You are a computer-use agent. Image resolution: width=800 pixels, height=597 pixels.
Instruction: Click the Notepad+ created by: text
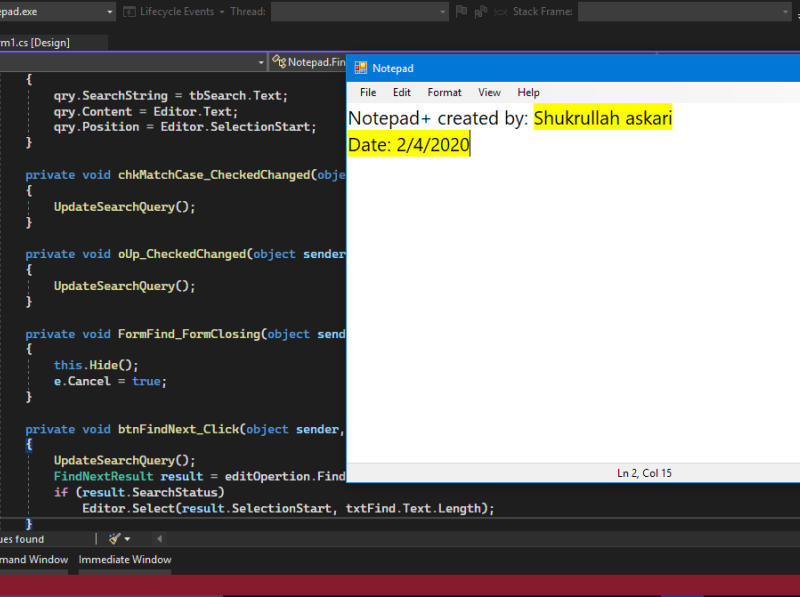(x=438, y=118)
